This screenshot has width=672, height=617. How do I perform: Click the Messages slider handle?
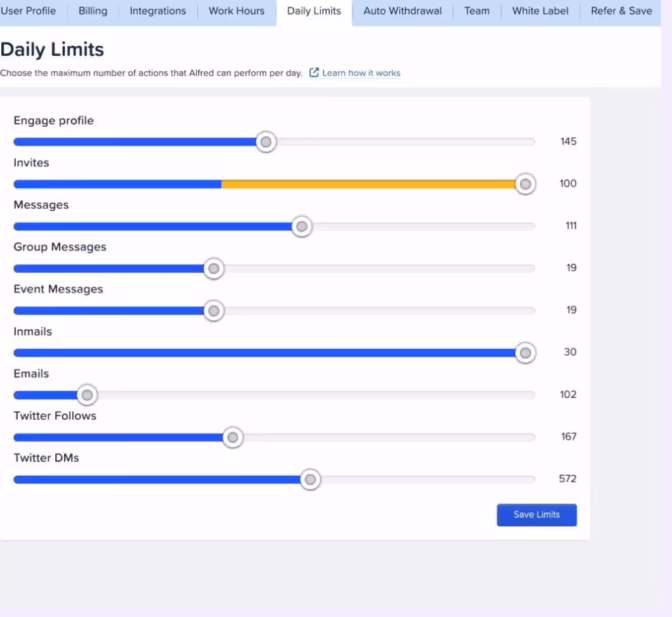click(302, 226)
